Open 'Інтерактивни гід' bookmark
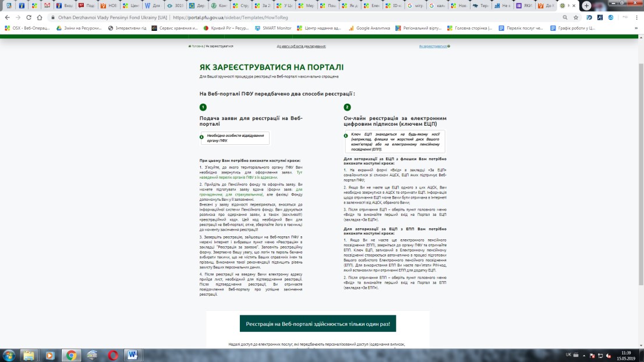This screenshot has width=644, height=362. [x=128, y=29]
